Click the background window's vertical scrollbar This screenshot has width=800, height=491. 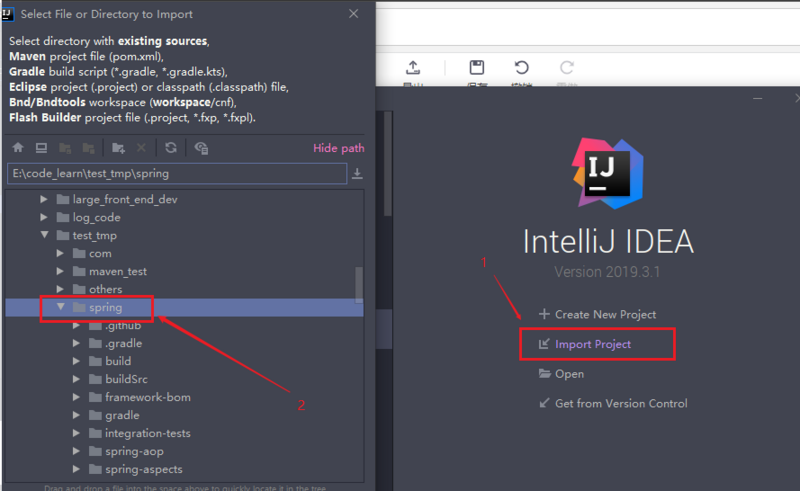[x=388, y=163]
